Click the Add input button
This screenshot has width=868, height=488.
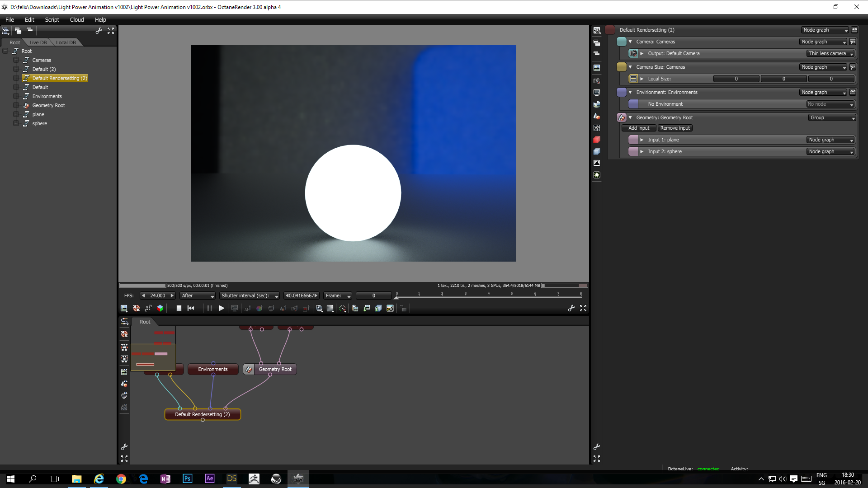coord(638,128)
